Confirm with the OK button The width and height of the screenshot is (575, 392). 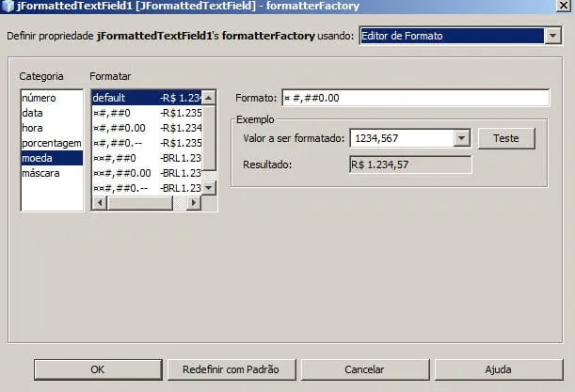click(x=97, y=369)
